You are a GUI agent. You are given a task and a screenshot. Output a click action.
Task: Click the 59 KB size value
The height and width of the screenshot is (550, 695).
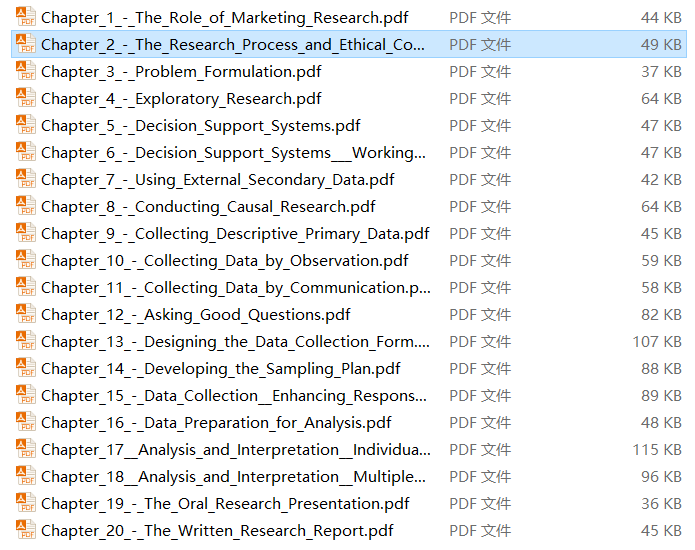[x=661, y=261]
